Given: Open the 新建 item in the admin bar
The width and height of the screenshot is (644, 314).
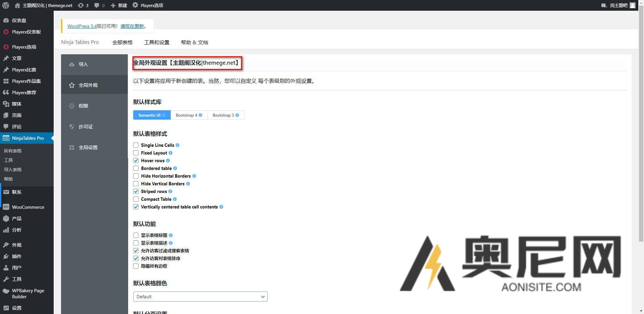Looking at the screenshot, I should [119, 5].
